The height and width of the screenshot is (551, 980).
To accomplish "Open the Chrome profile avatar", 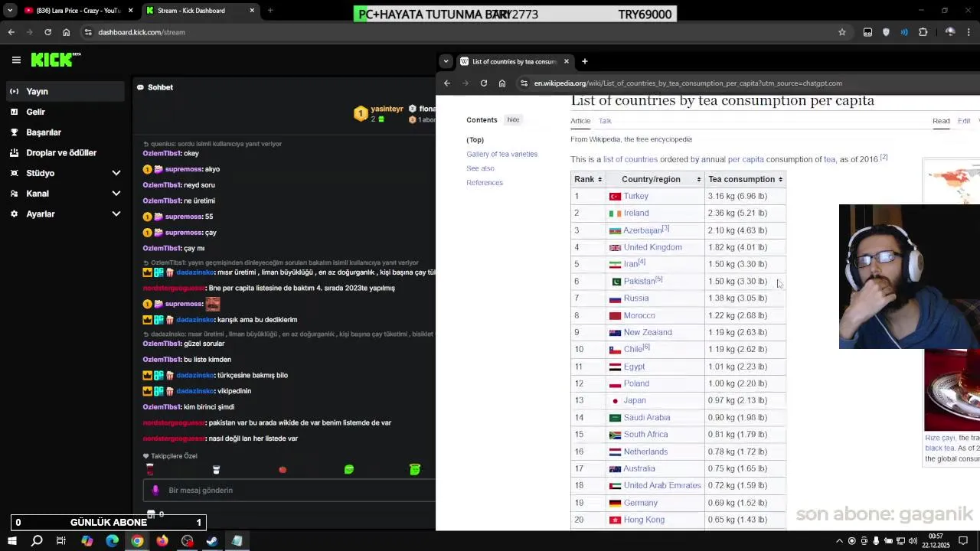I will [x=950, y=32].
